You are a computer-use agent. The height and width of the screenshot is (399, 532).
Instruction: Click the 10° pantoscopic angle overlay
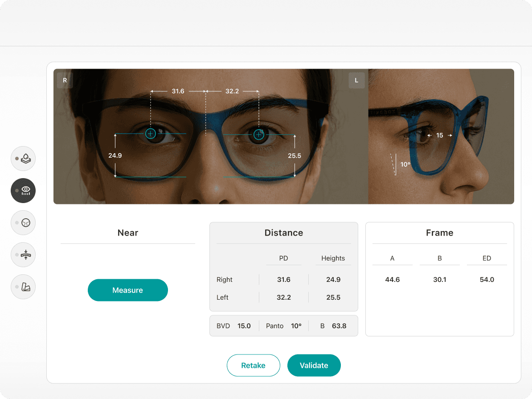click(x=405, y=164)
